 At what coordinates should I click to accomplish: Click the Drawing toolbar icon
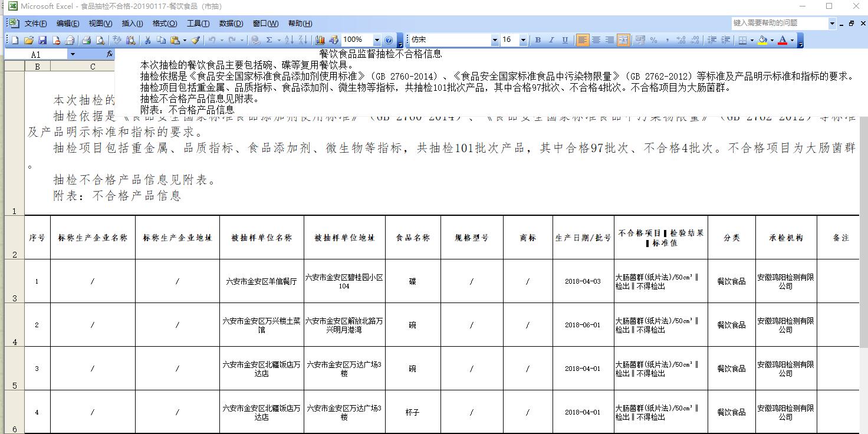[334, 40]
